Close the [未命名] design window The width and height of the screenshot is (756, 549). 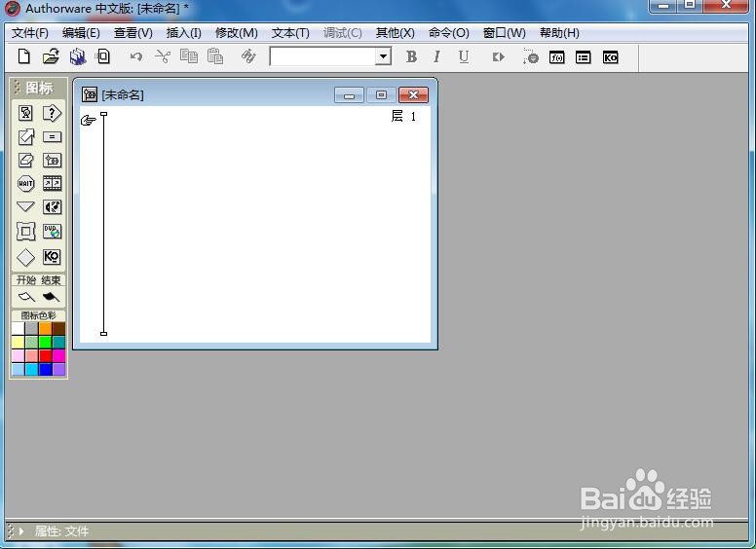click(x=413, y=94)
